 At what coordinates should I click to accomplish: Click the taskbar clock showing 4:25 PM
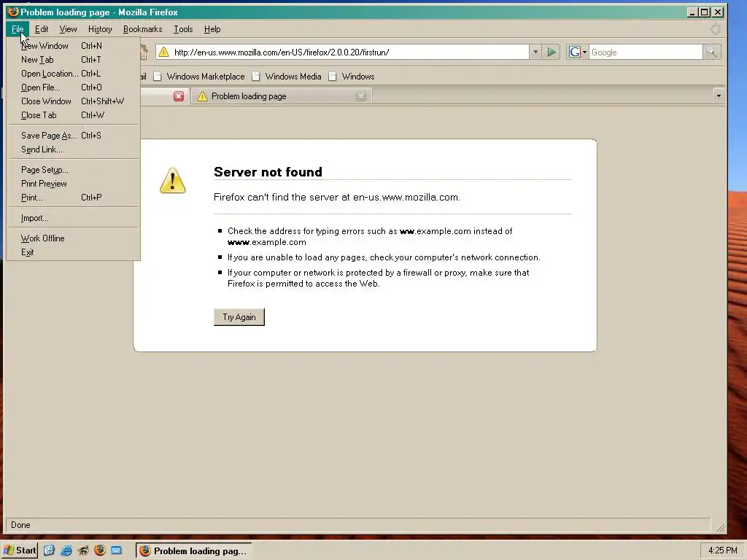(722, 551)
